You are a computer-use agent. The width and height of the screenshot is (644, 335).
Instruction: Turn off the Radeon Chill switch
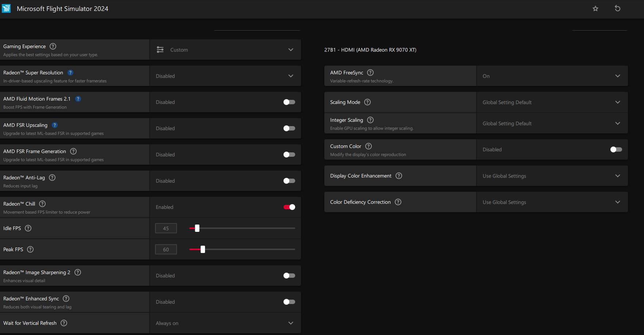[x=289, y=207]
